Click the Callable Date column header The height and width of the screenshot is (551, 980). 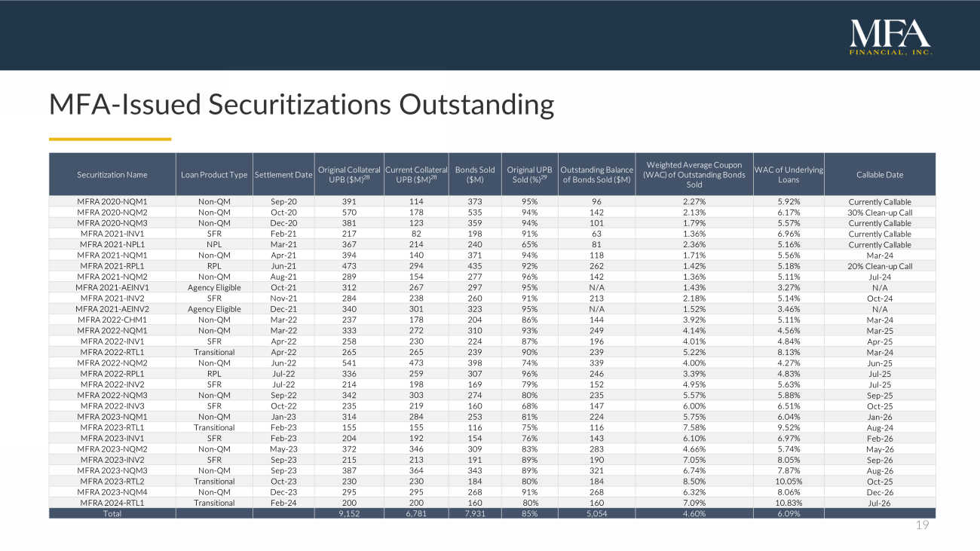[880, 175]
